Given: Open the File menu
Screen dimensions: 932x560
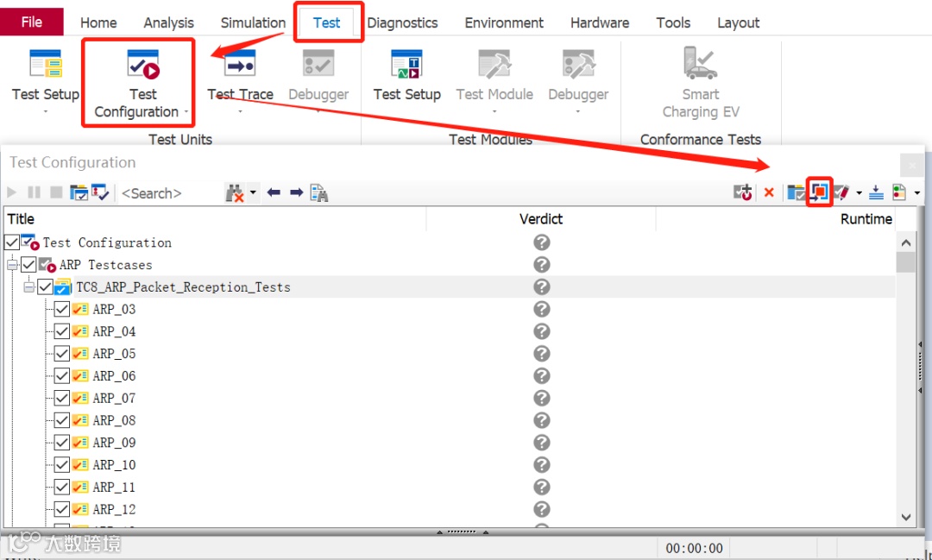Looking at the screenshot, I should point(32,22).
